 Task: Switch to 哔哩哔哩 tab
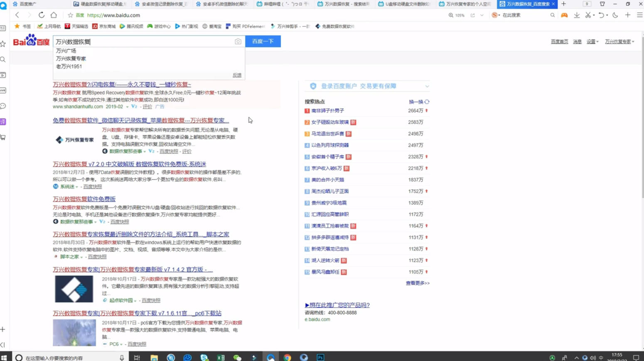283,4
